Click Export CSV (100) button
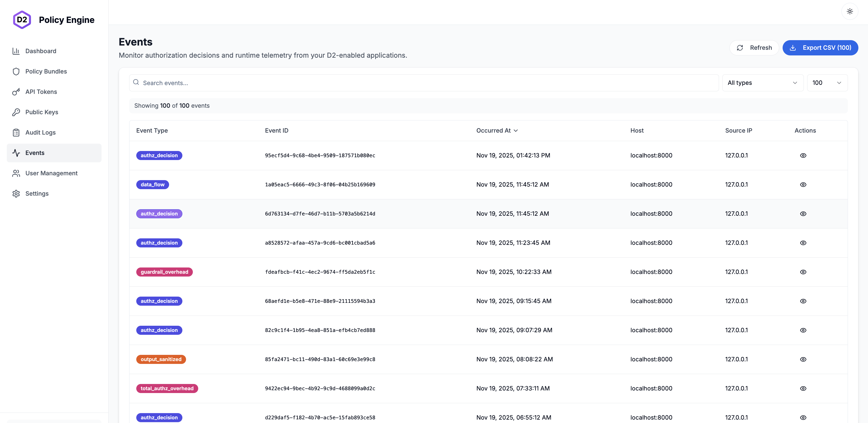 [x=821, y=48]
